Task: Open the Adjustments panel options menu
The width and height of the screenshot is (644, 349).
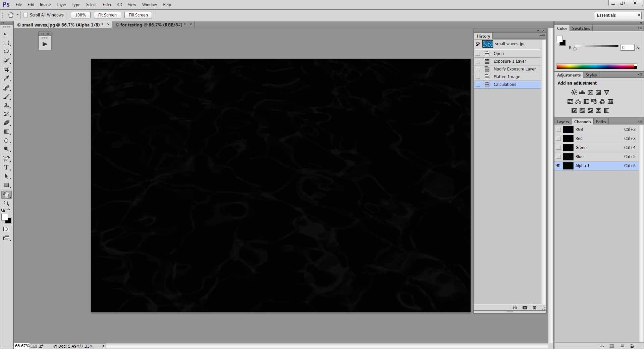Action: (640, 75)
